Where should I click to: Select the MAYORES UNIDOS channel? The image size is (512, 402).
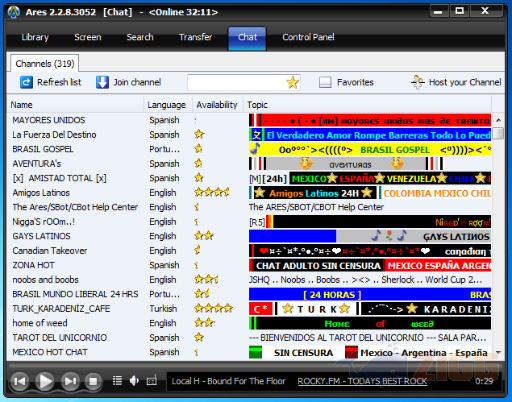49,120
